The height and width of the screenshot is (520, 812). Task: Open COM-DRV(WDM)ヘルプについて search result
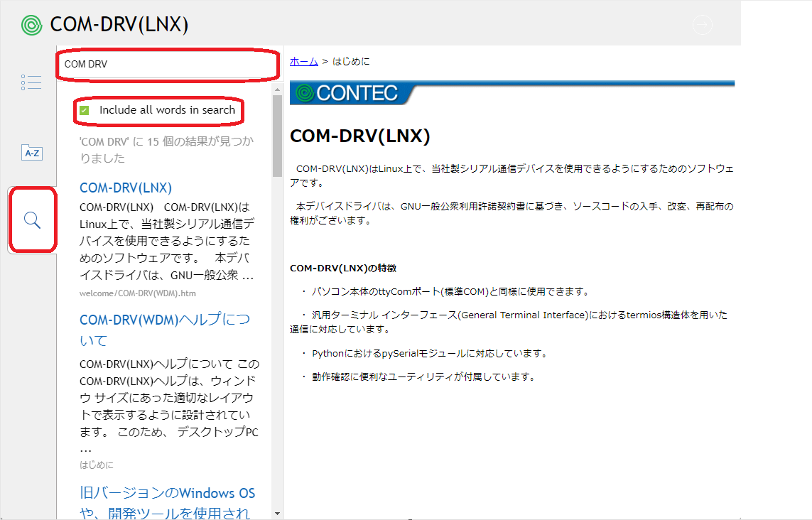coord(165,330)
